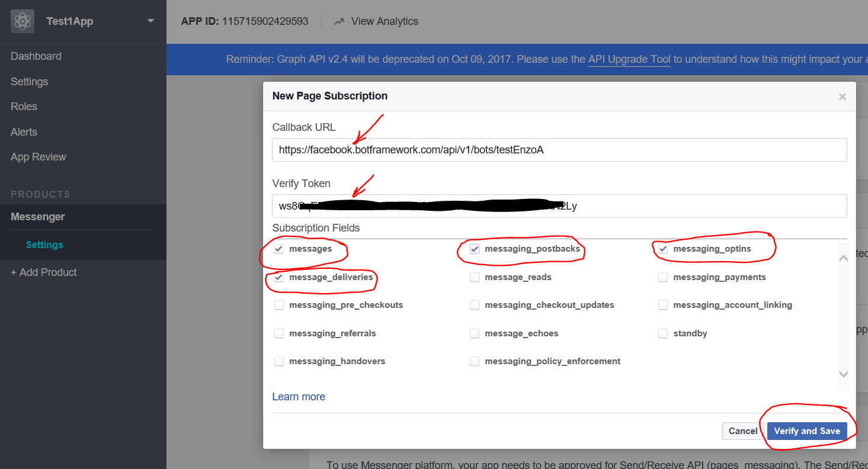Click the Cancel button
868x469 pixels.
(x=742, y=431)
